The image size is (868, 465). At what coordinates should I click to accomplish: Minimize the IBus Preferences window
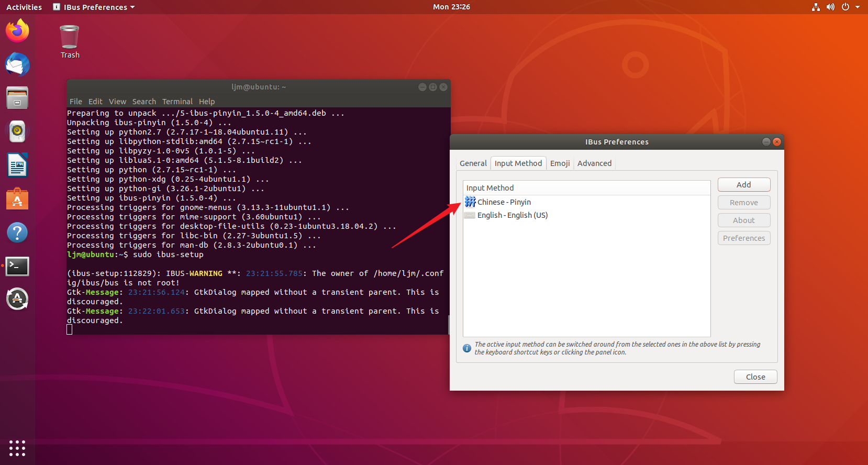click(x=766, y=142)
